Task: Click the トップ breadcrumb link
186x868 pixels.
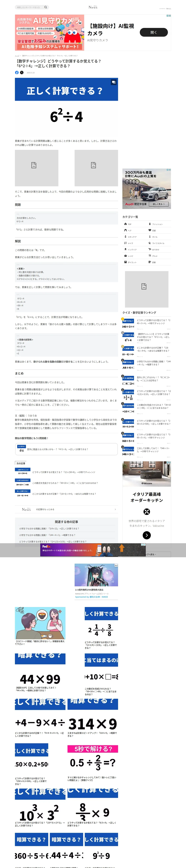Action: (17, 56)
